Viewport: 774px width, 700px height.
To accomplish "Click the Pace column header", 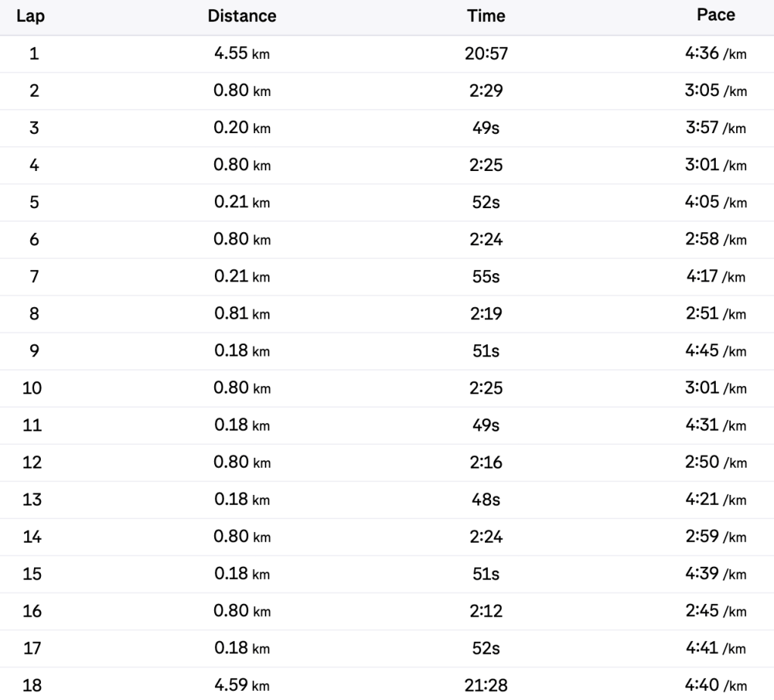I will click(716, 16).
